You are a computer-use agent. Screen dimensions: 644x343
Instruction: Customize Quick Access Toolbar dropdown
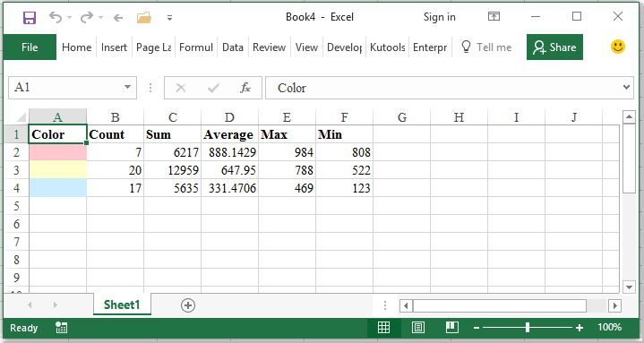pos(169,18)
